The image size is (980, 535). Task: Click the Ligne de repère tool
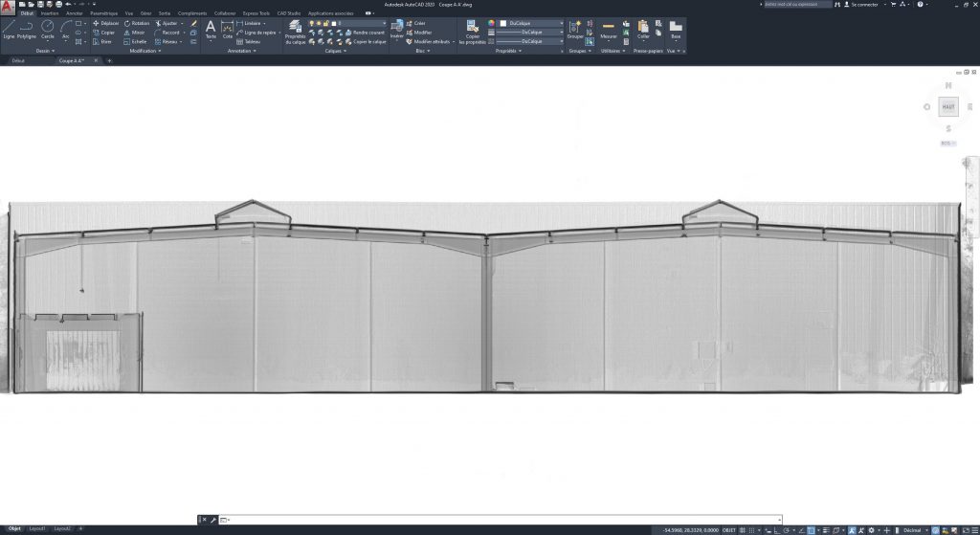pyautogui.click(x=256, y=33)
